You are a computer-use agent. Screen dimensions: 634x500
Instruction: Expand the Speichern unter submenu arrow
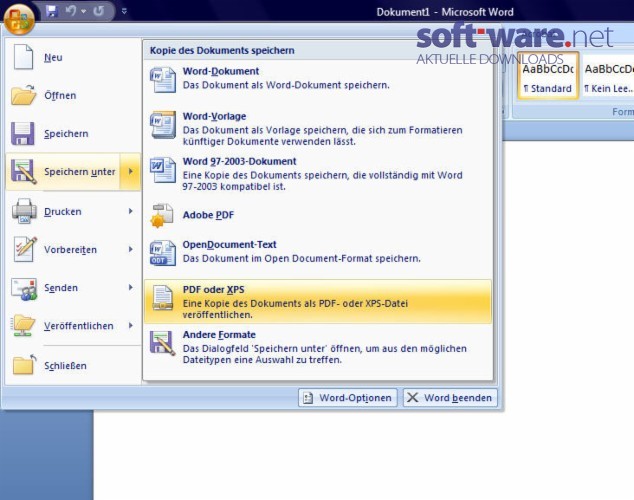[x=130, y=172]
